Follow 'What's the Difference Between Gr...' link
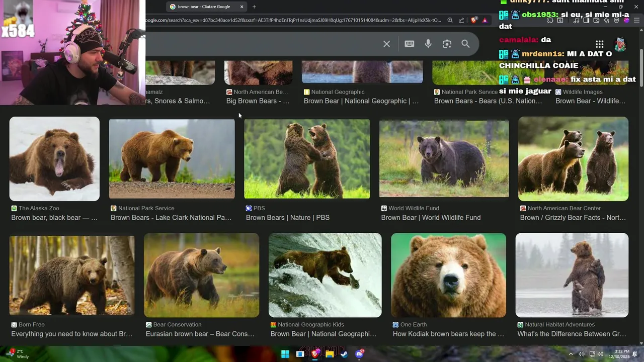 coord(572,334)
